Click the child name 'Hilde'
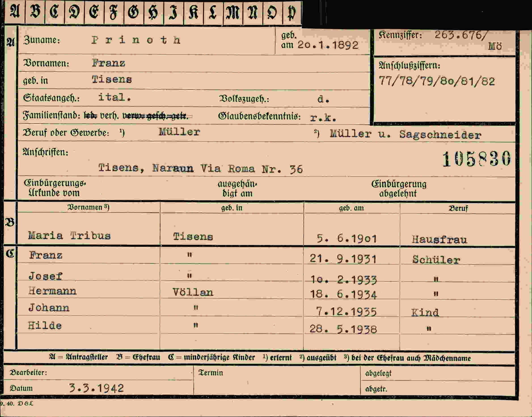This screenshot has height=417, width=532. pos(45,325)
